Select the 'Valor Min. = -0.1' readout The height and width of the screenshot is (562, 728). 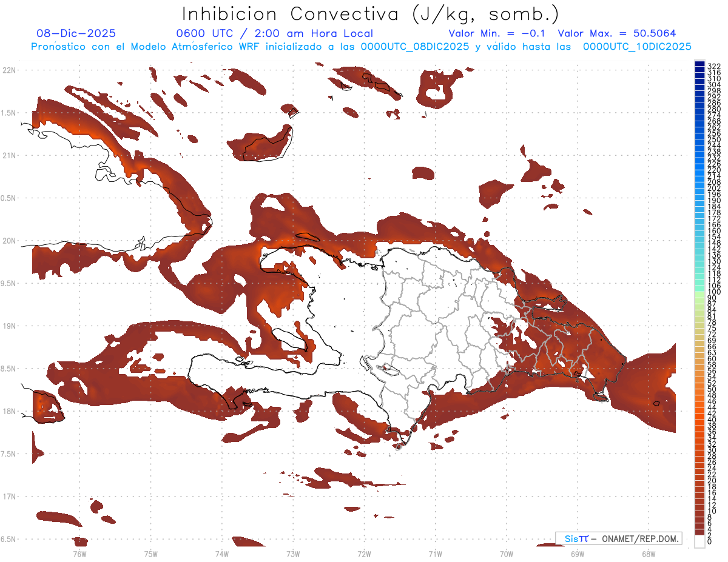coord(496,34)
